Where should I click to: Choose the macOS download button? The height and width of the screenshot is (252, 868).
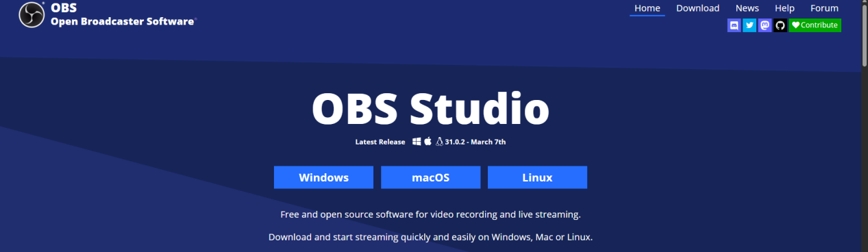430,177
